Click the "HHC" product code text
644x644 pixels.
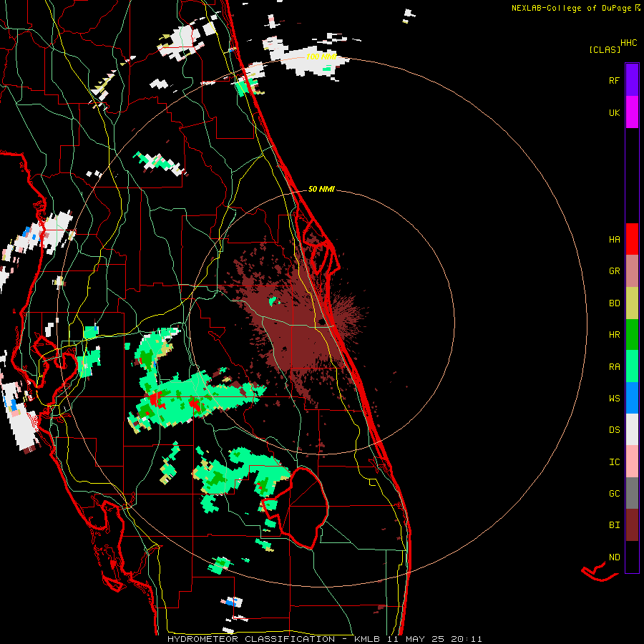coord(628,43)
